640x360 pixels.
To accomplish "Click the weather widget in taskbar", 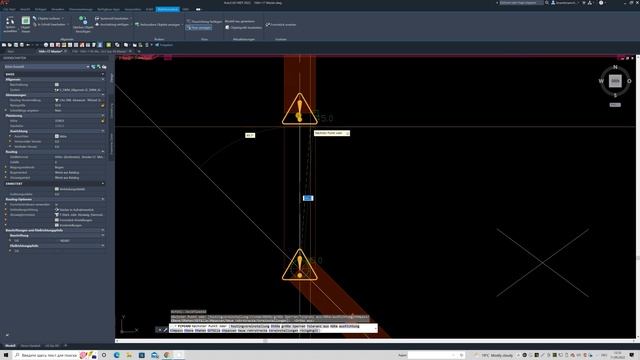I will click(493, 356).
